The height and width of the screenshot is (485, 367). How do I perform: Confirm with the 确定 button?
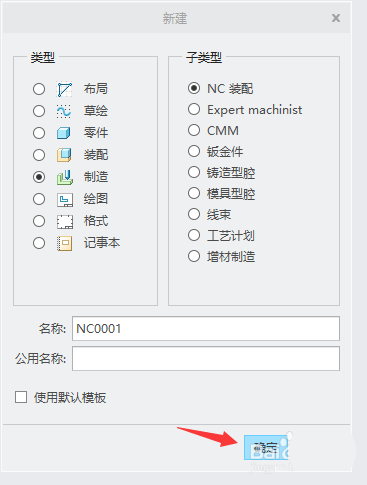pos(266,447)
